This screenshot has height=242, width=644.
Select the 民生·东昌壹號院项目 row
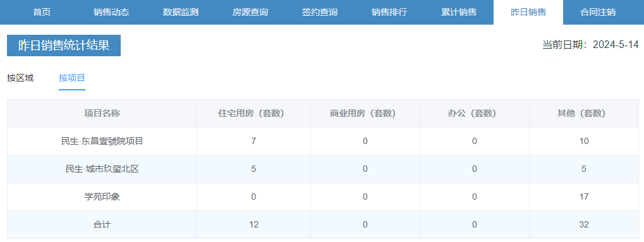323,142
